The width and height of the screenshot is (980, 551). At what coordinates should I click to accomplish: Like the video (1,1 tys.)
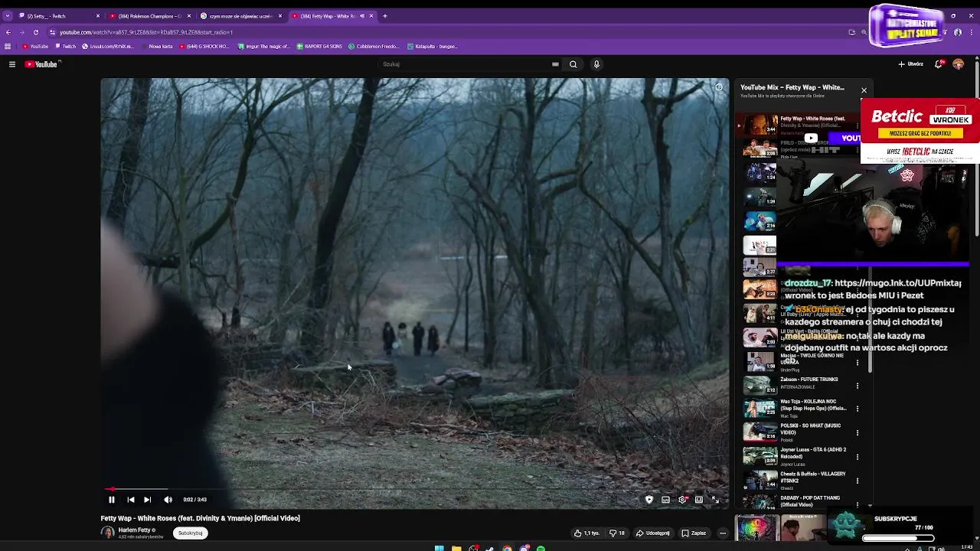(x=586, y=533)
